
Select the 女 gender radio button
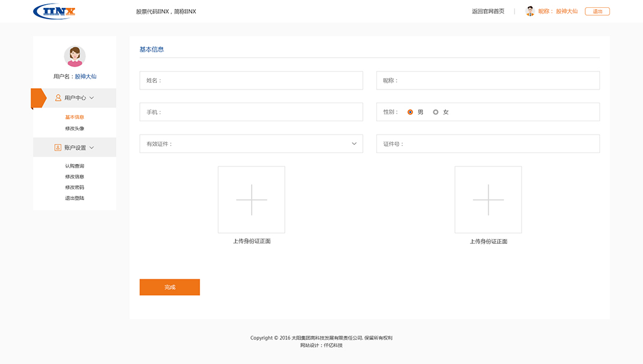point(436,112)
